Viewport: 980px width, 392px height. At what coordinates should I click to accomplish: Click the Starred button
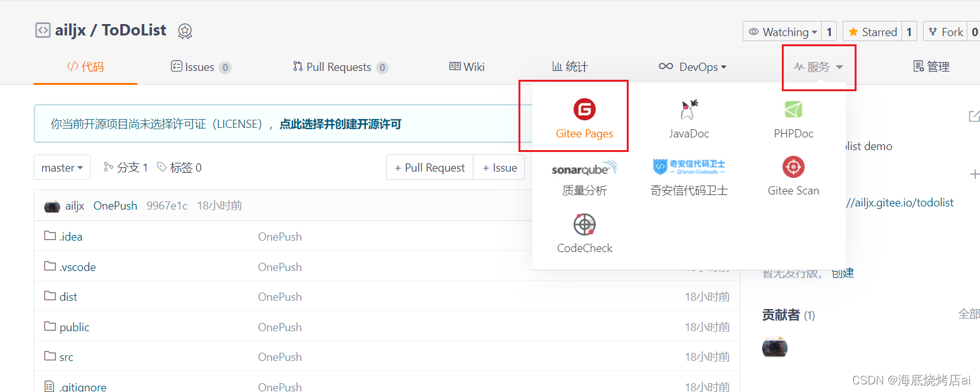[872, 32]
